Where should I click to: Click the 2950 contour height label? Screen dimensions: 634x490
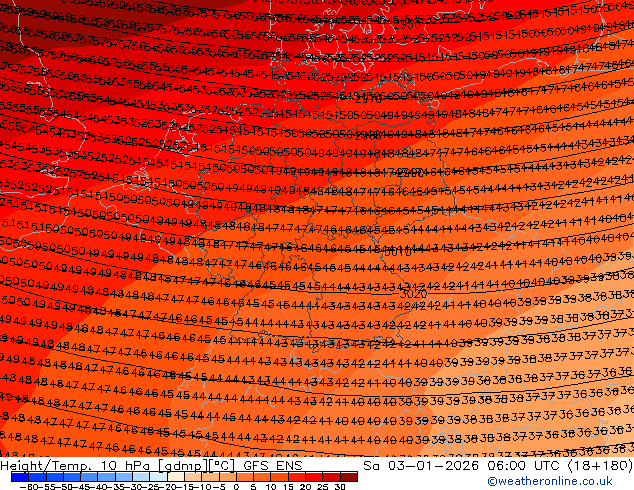coord(407,25)
